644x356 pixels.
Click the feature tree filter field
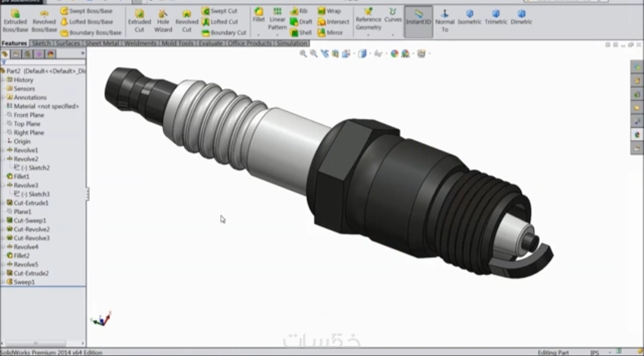pyautogui.click(x=43, y=63)
